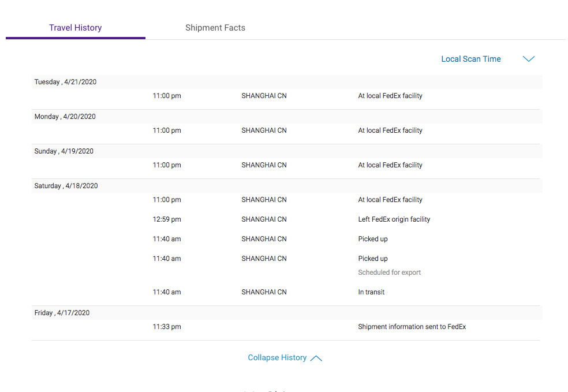The height and width of the screenshot is (392, 568).
Task: Click the Local Scan Time chevron icon
Action: [529, 59]
